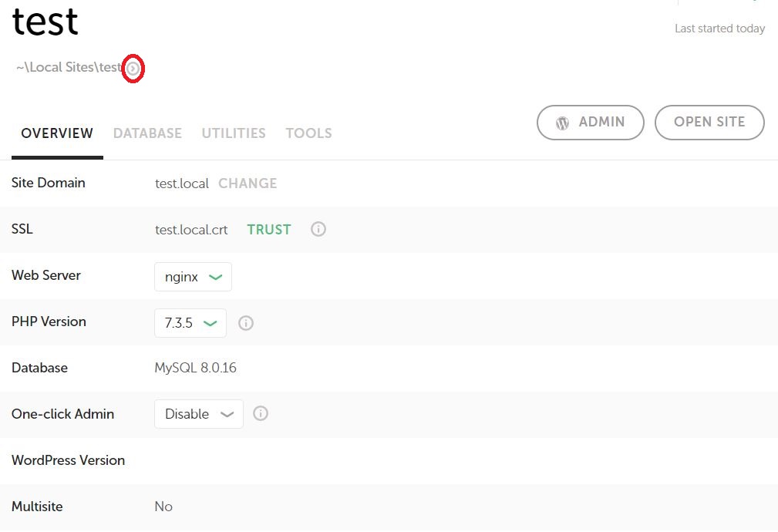Click the ~\Local Sites\test path text
The width and height of the screenshot is (778, 532).
tap(69, 68)
